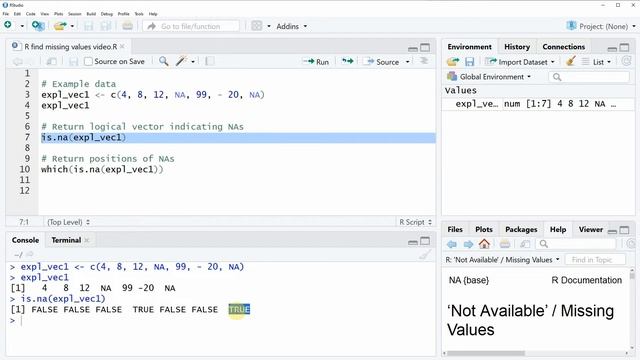The width and height of the screenshot is (640, 360).
Task: Click the New File plus icon
Action: click(8, 25)
